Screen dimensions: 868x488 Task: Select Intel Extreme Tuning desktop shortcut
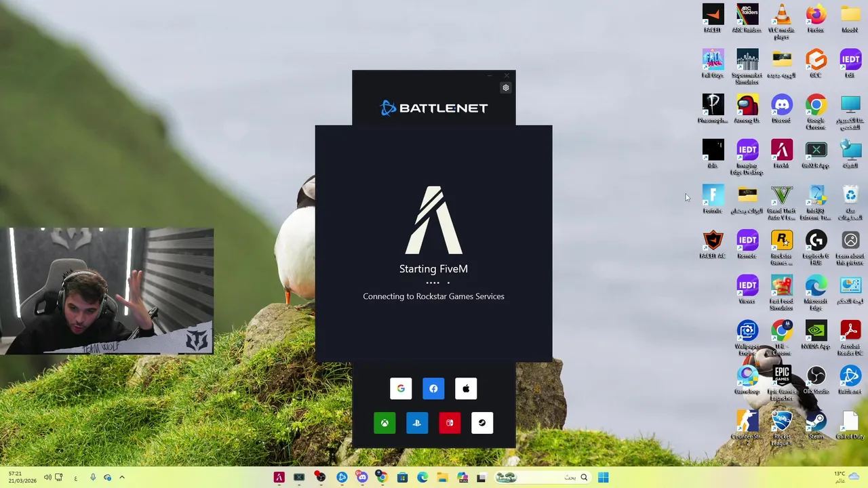816,203
